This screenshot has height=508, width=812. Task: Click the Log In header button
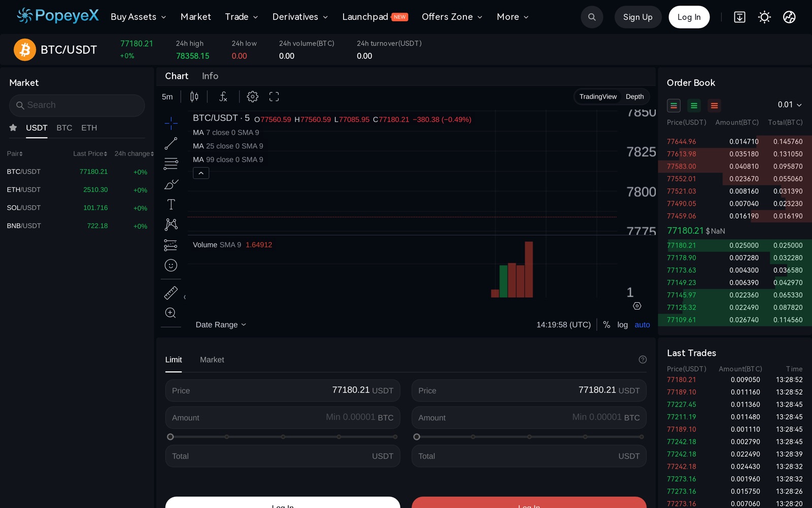click(x=689, y=17)
